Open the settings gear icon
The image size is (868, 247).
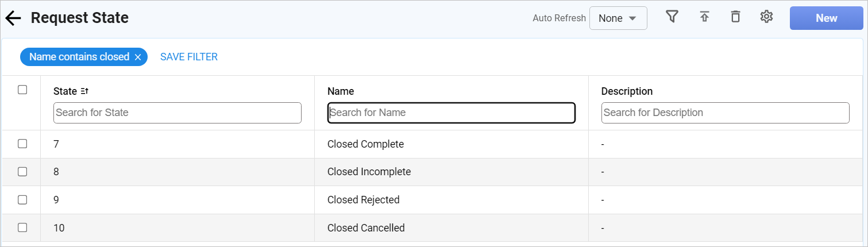[x=766, y=17]
